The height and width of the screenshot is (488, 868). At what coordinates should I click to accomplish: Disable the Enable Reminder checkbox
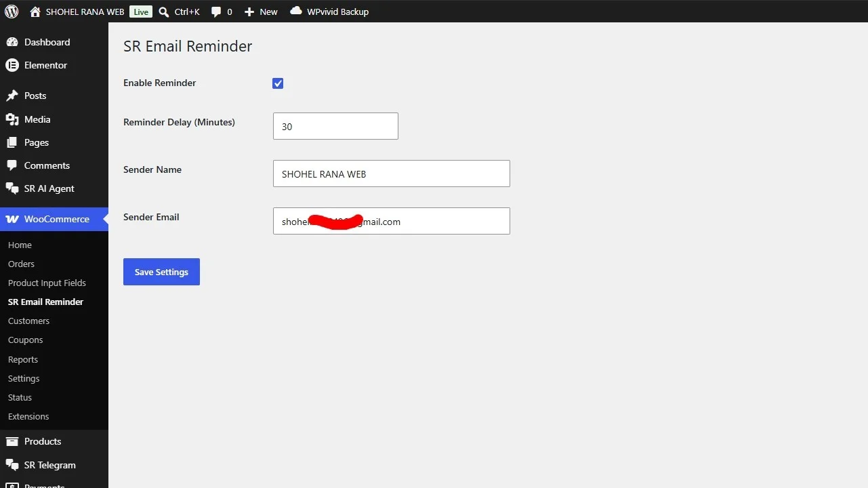tap(278, 83)
